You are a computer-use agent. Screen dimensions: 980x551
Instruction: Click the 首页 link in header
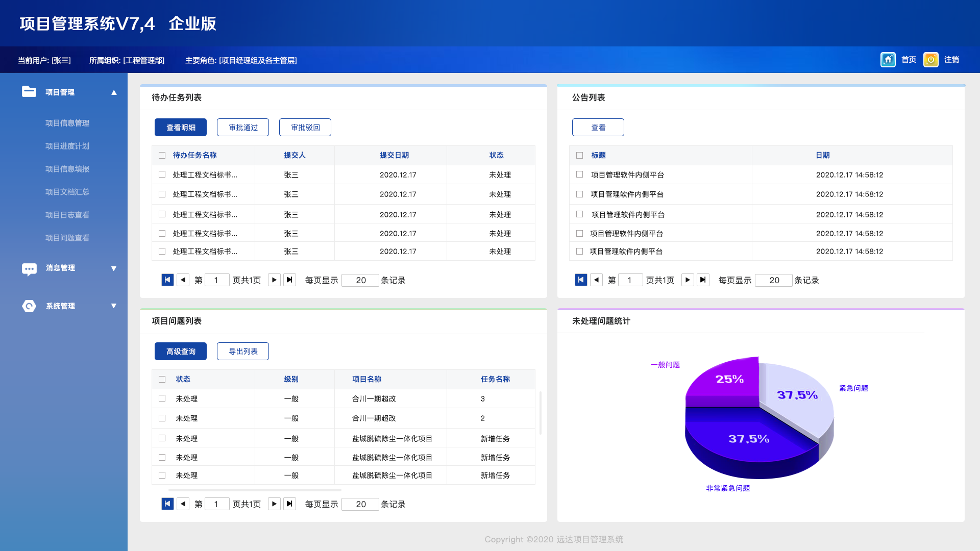click(909, 60)
